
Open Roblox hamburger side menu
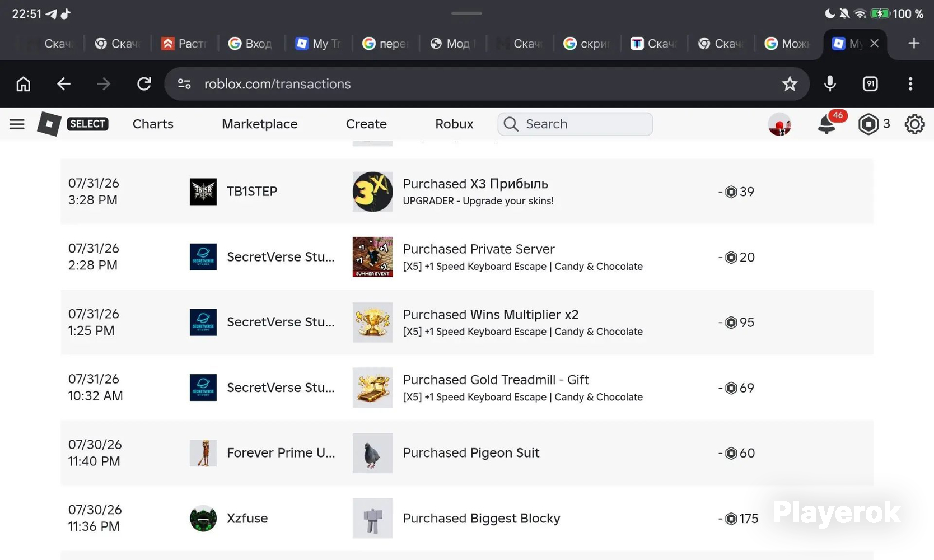coord(17,124)
